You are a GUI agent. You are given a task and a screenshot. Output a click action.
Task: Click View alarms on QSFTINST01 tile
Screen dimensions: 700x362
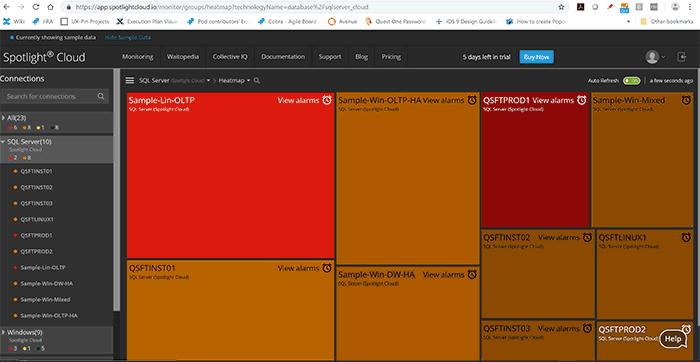(298, 268)
